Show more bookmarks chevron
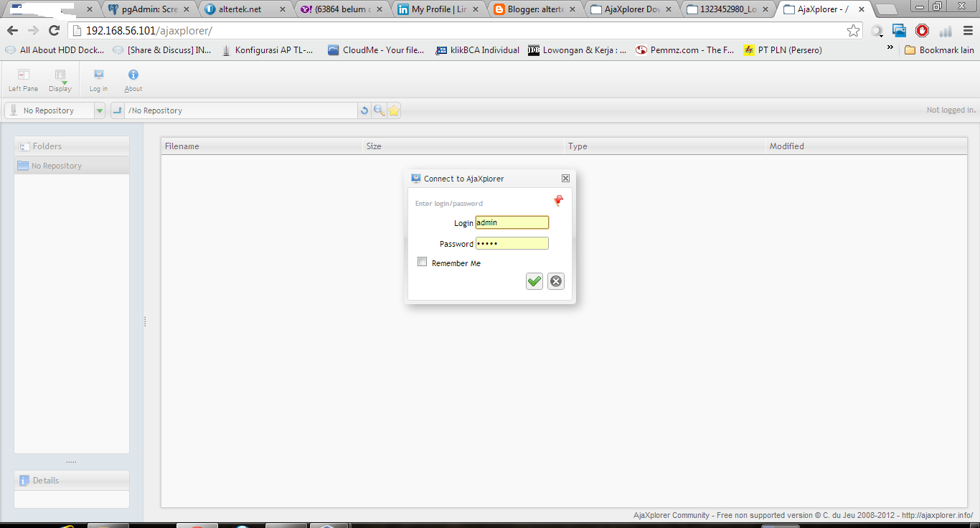980x528 pixels. point(890,48)
